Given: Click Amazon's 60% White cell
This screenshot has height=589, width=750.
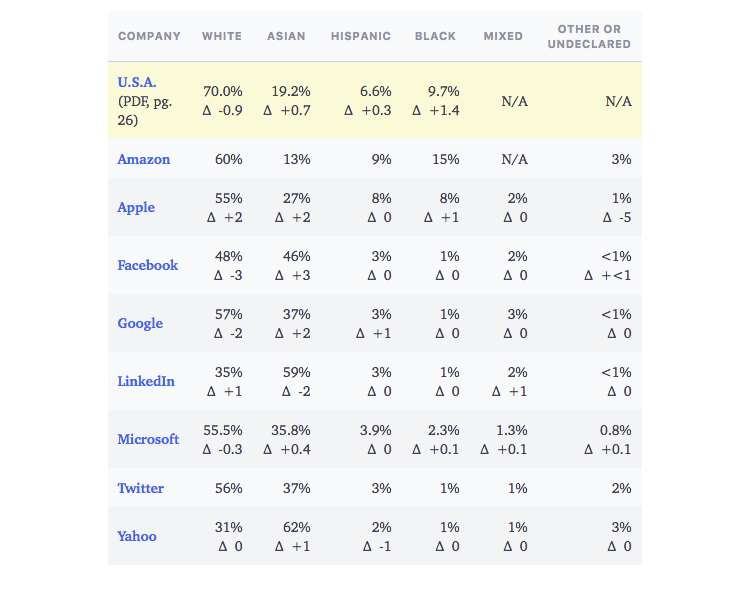Looking at the screenshot, I should [228, 159].
